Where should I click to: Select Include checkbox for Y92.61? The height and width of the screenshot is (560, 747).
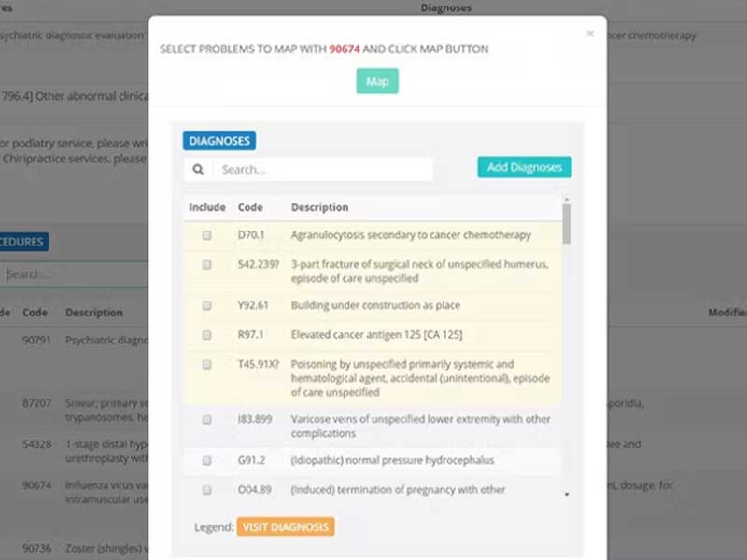click(x=207, y=305)
